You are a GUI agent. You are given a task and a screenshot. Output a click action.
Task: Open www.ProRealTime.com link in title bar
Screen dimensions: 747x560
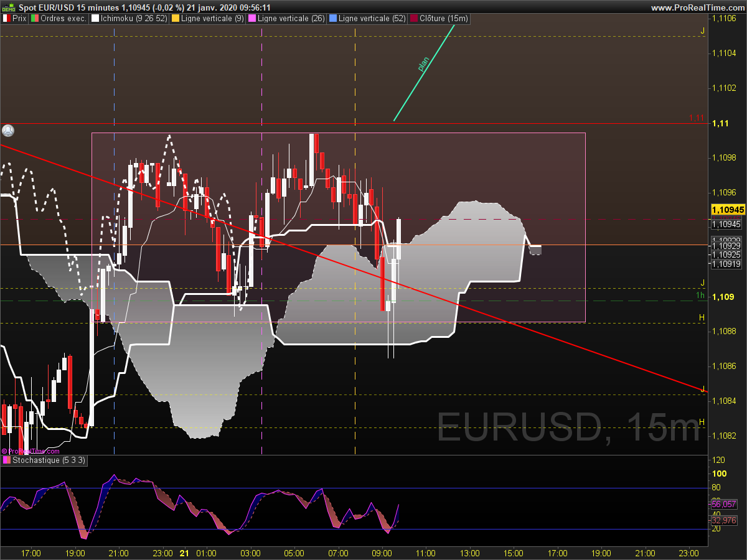coord(697,7)
